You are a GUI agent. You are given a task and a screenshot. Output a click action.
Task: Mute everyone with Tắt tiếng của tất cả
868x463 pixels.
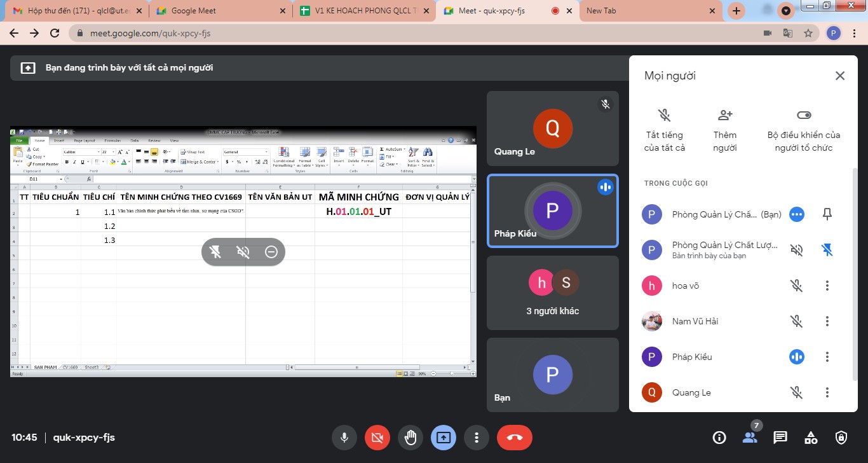point(664,130)
